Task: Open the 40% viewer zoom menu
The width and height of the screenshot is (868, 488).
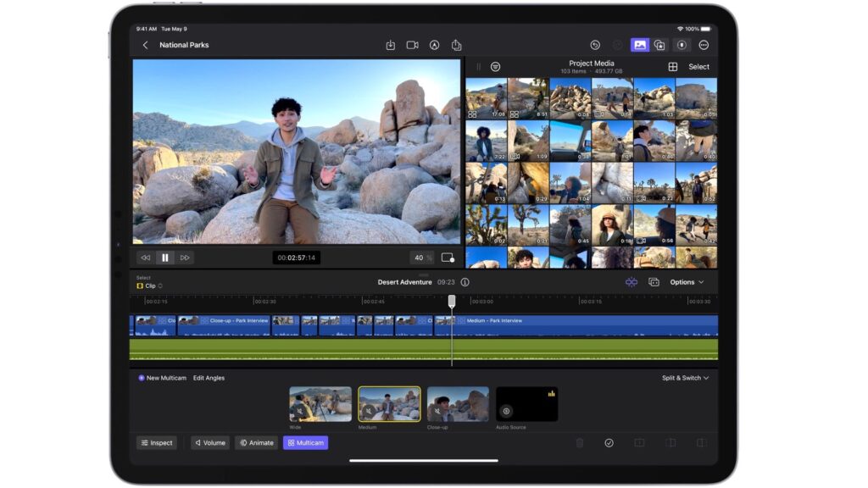Action: click(422, 258)
